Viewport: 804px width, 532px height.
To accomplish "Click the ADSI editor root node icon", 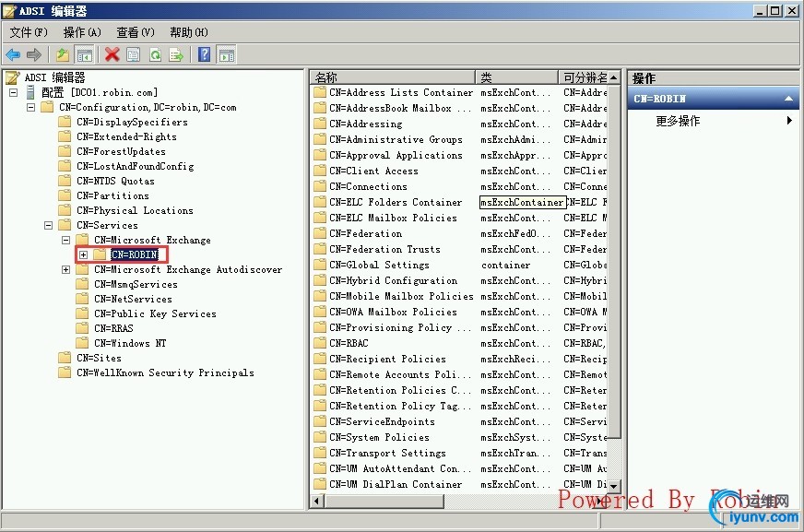I will [x=13, y=77].
